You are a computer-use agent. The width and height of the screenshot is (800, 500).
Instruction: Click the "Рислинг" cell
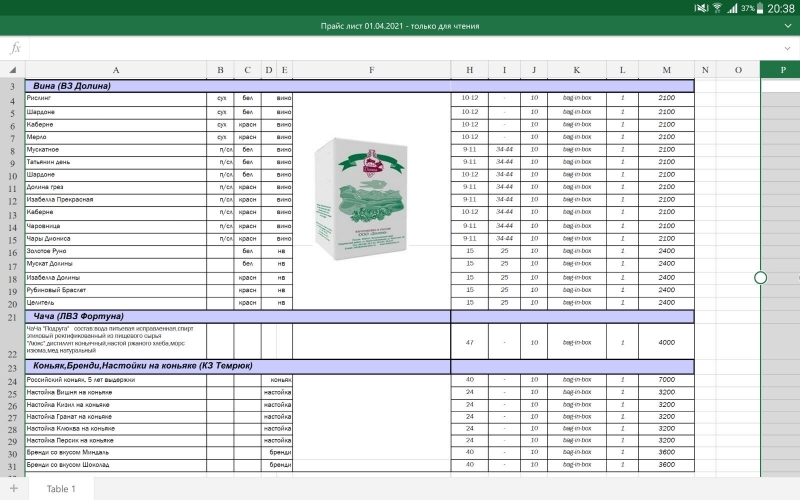116,99
